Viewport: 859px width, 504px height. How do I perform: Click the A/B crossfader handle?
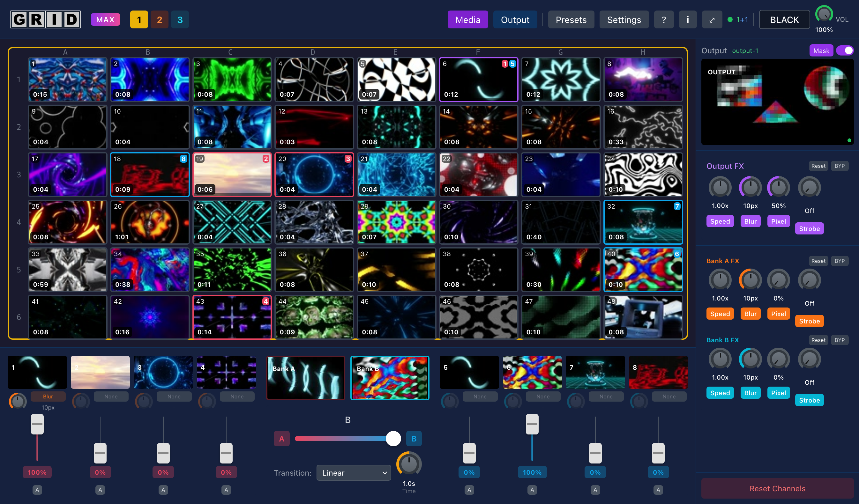click(394, 439)
